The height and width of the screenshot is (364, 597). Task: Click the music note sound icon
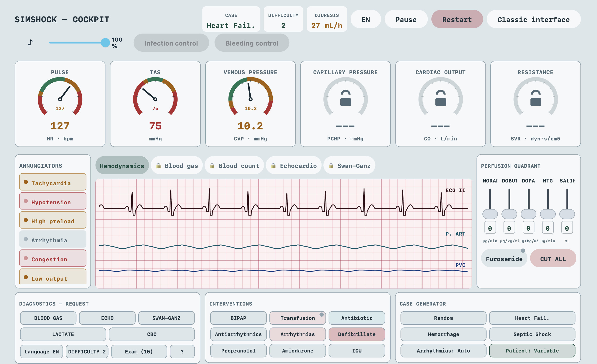(x=30, y=43)
